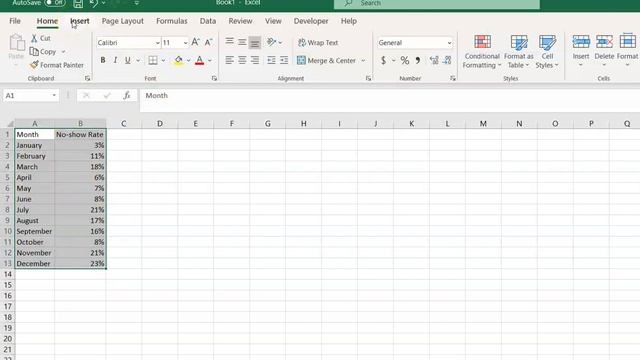Increase font size with larger A icon
640x360 pixels.
point(196,42)
